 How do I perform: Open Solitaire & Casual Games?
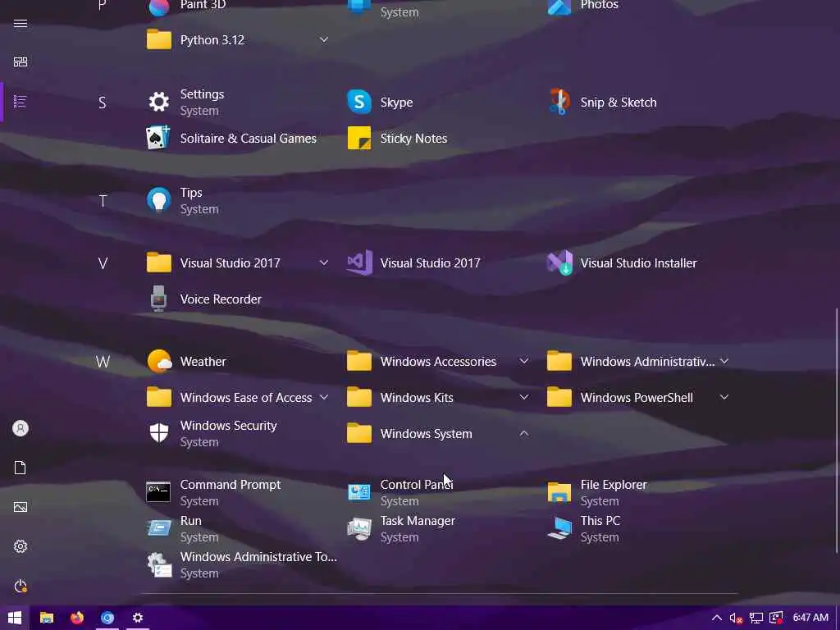point(239,138)
